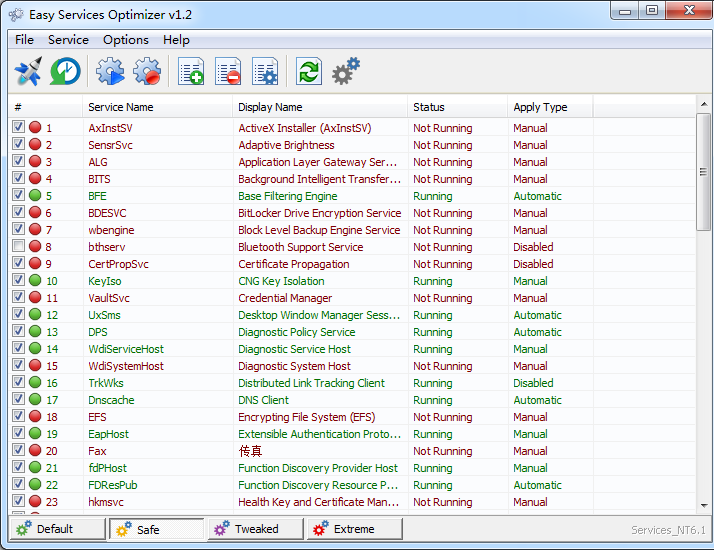Screen dimensions: 714x551
Task: Sort by Display Name column header
Action: pos(320,107)
